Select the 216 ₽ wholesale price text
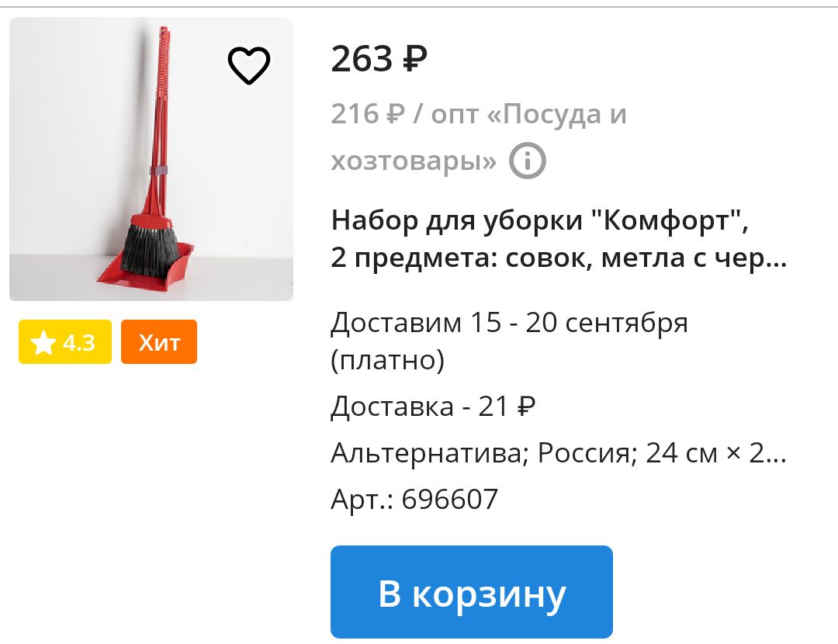Image resolution: width=838 pixels, height=644 pixels. [368, 114]
